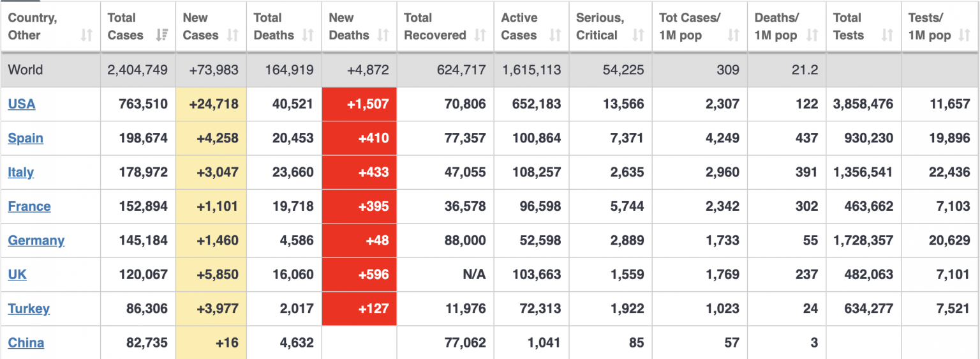Select the red +1,507 New Deaths cell
This screenshot has width=980, height=359.
click(x=360, y=104)
